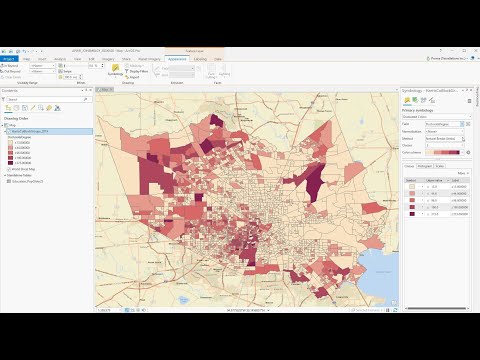Open the Color scheme dropdown
Viewport: 480px width, 360px height.
pos(462,152)
